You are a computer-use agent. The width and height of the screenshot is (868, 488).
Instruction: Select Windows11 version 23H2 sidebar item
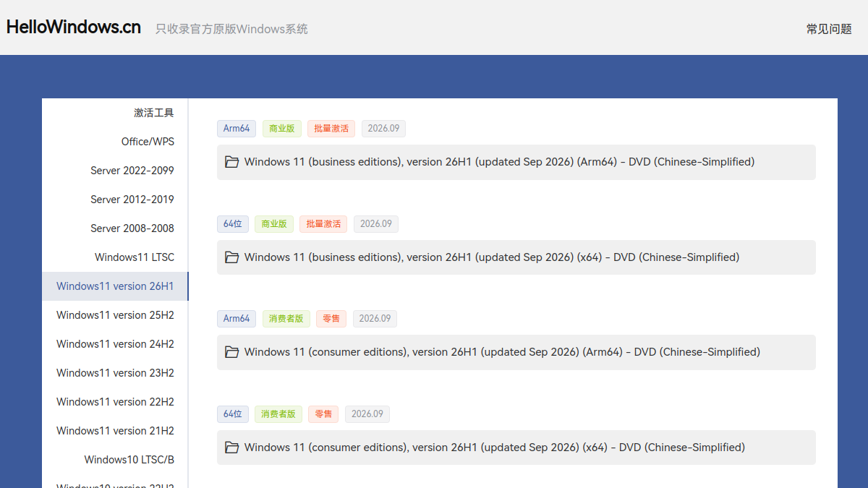[115, 373]
